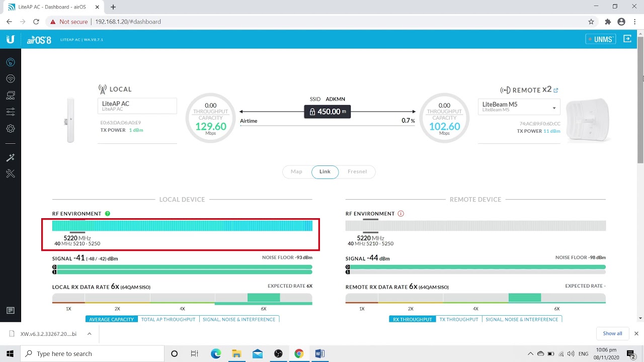The image size is (644, 362).
Task: Open browser extensions puzzle icon
Action: pos(608,22)
